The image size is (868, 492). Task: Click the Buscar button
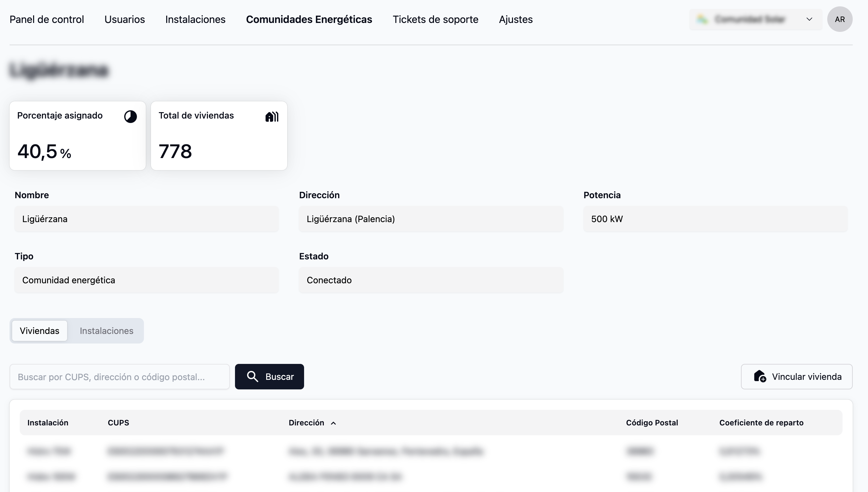coord(269,376)
